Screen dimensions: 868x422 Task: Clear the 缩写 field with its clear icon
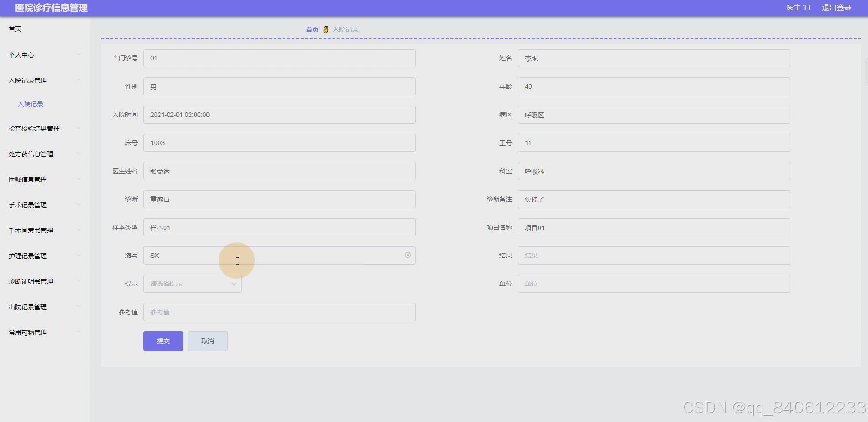pos(408,255)
